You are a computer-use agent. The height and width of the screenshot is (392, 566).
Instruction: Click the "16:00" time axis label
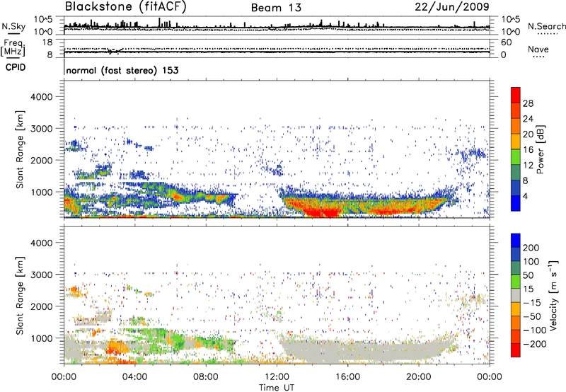(x=347, y=377)
